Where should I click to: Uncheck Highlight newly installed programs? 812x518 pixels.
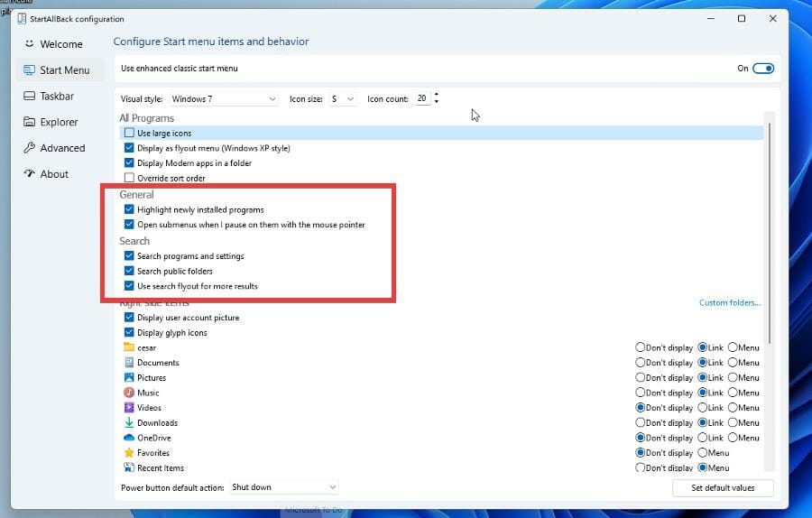[129, 209]
